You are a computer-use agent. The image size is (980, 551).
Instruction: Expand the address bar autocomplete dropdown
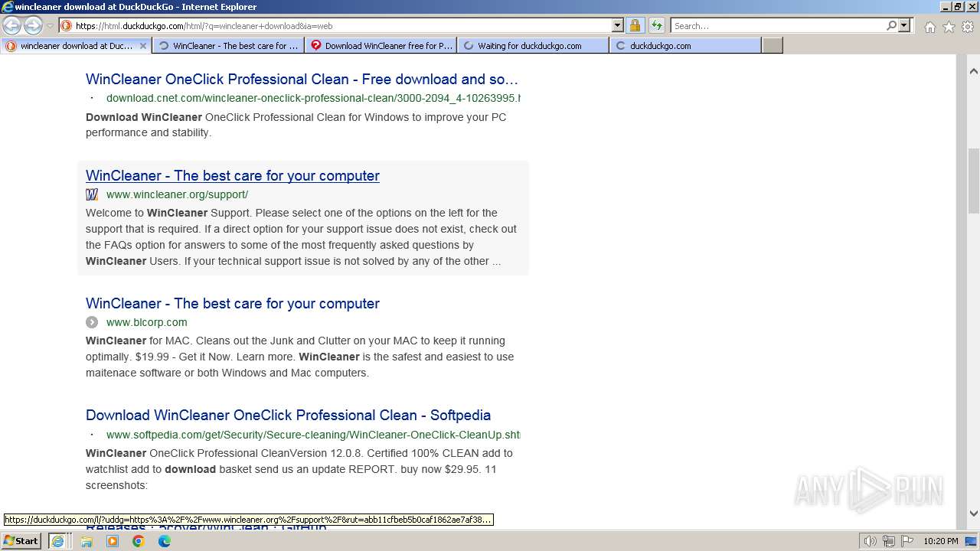pyautogui.click(x=618, y=26)
